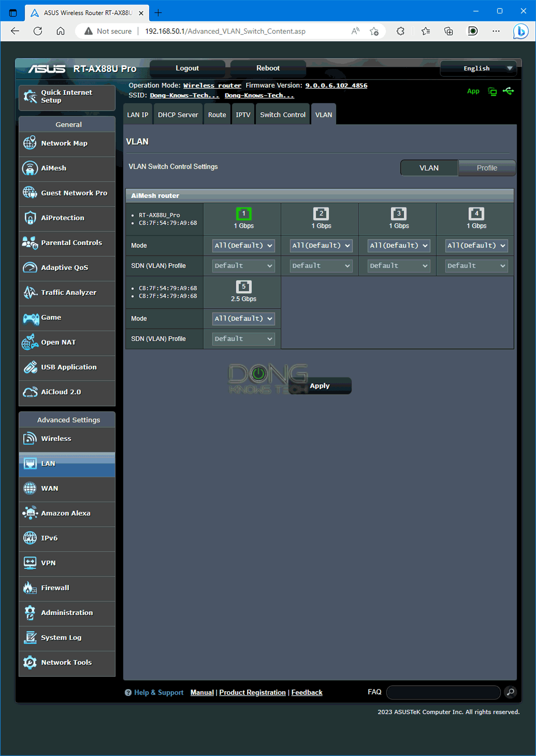Open Game settings from sidebar
Image resolution: width=536 pixels, height=756 pixels.
pyautogui.click(x=67, y=318)
